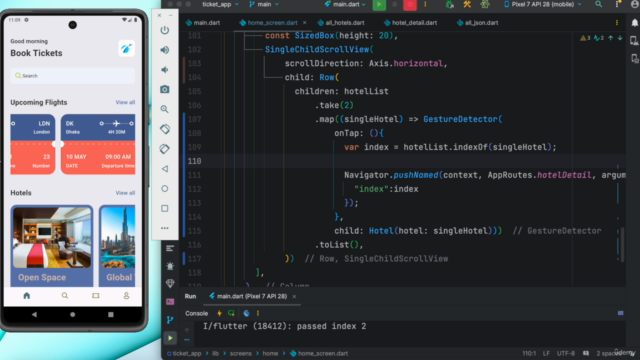Click emulator home circle button in sidebar
Screen dimensions: 640x360
coord(164,189)
